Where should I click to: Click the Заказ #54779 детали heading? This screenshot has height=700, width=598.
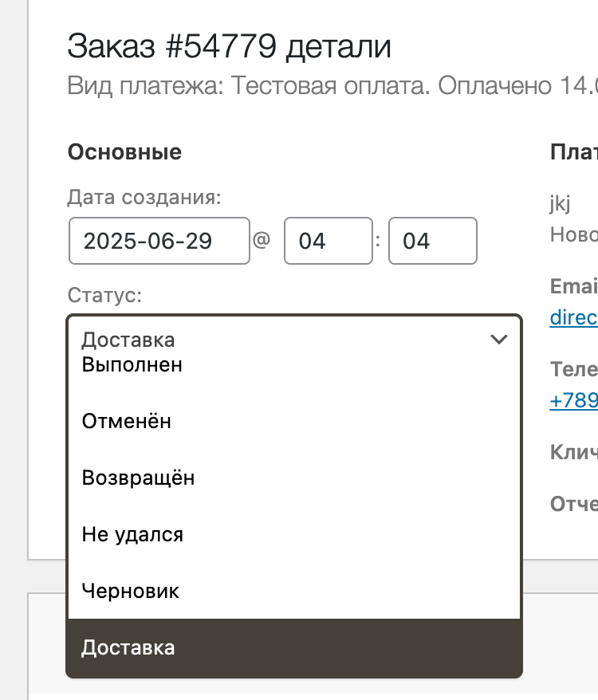pyautogui.click(x=229, y=46)
